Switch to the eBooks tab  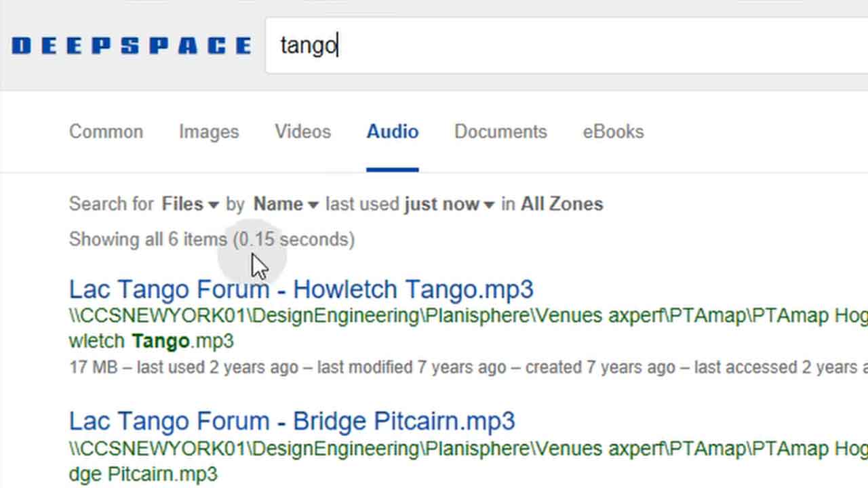613,131
